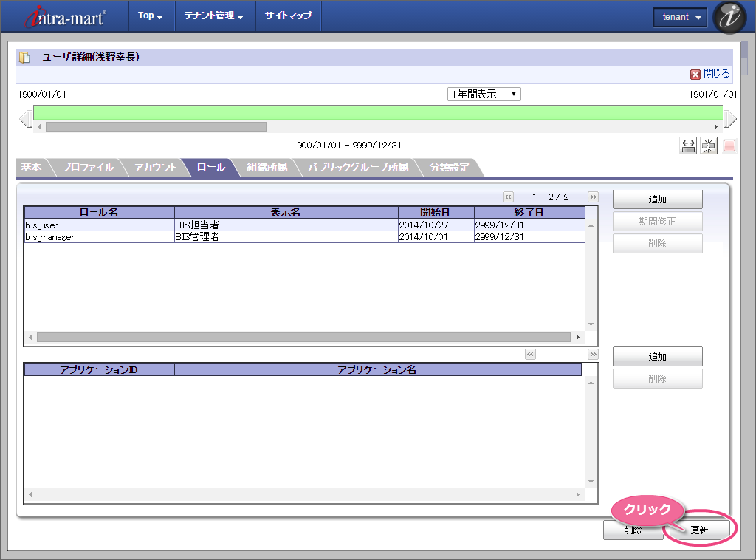Click the BIS担当者 display name cell
The width and height of the screenshot is (756, 560).
[x=286, y=225]
